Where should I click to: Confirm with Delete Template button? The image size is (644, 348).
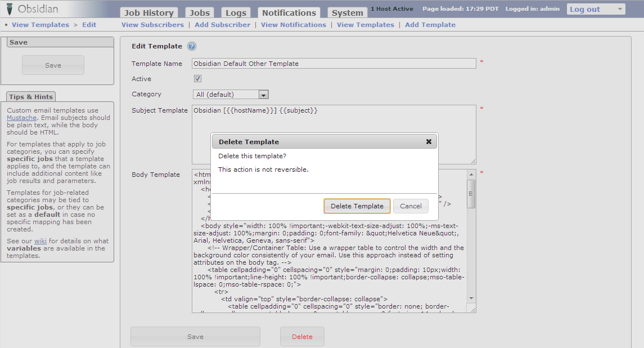point(357,206)
